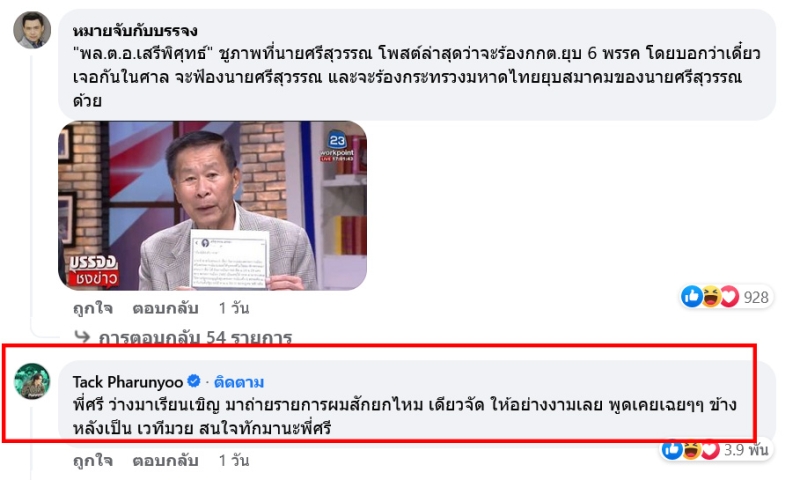Follow Tack Pharunyoo via ติดตาม link

click(239, 382)
